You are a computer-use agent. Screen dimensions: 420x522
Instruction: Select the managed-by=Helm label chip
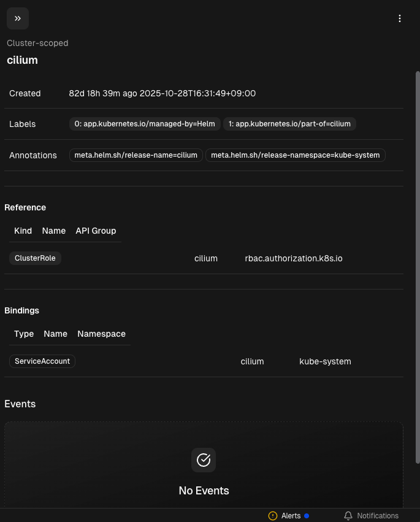(145, 124)
